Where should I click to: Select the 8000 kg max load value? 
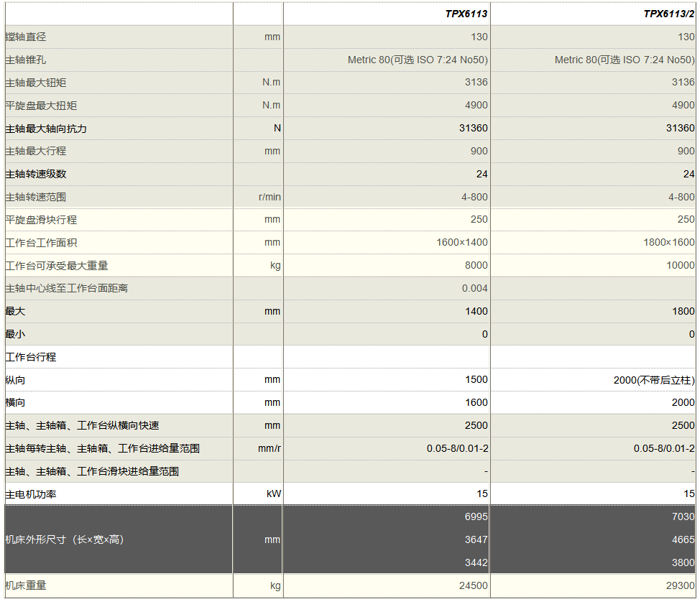pyautogui.click(x=476, y=266)
